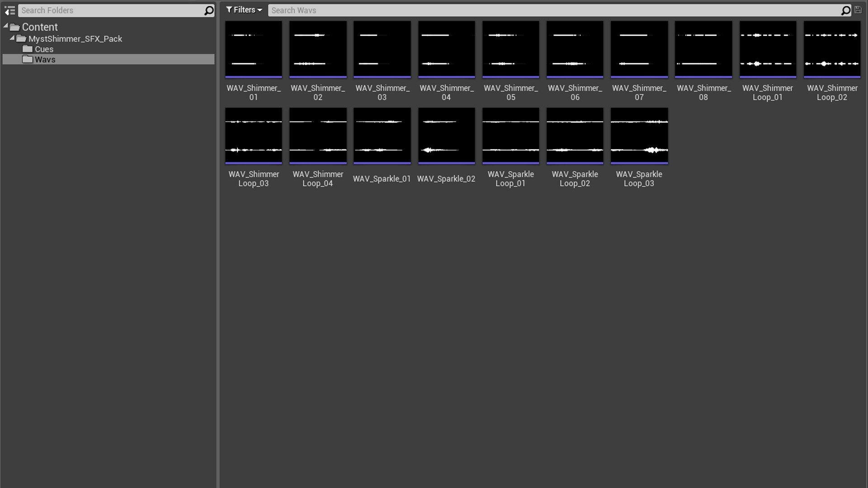The image size is (868, 488).
Task: Toggle the sources panel collapse icon
Action: (x=9, y=10)
